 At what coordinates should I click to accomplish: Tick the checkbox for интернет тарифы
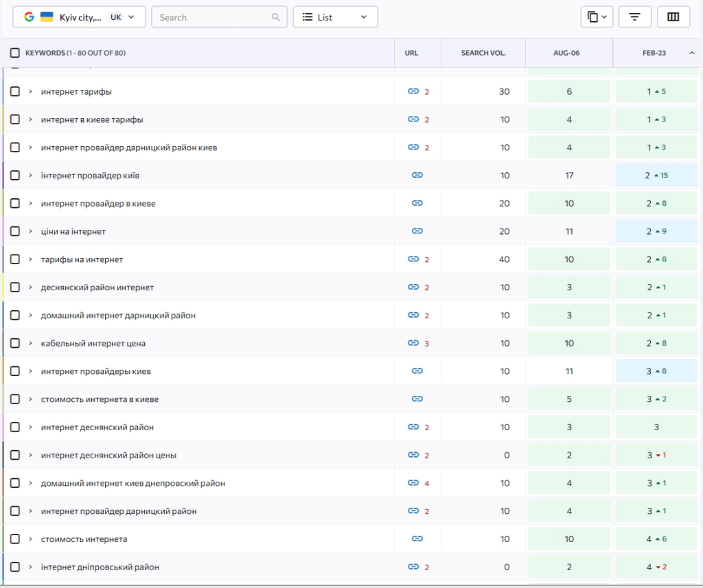(15, 91)
